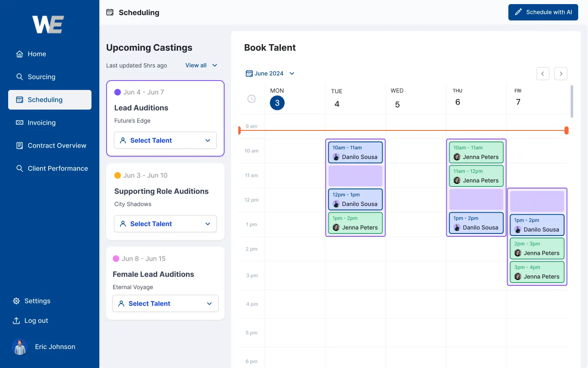588x368 pixels.
Task: Click the Sourcing magnifier icon
Action: [20, 77]
